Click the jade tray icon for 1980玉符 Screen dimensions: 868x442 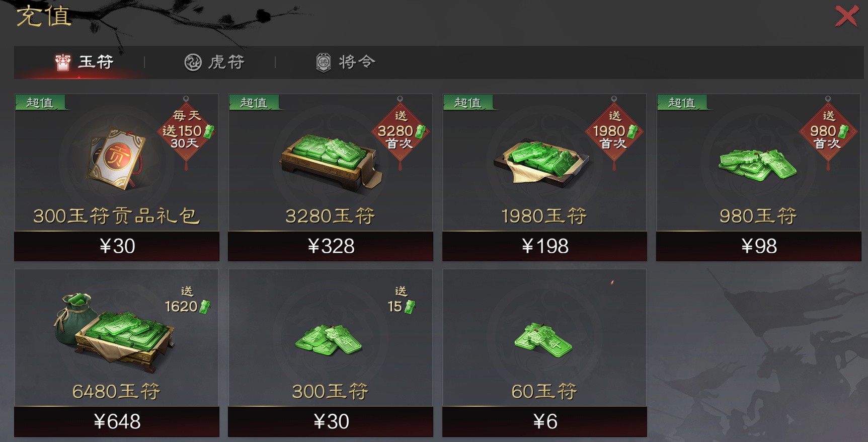coord(541,163)
